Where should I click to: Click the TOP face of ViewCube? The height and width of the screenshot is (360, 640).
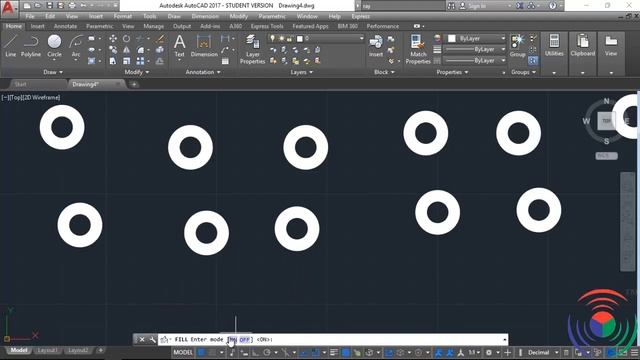point(606,121)
